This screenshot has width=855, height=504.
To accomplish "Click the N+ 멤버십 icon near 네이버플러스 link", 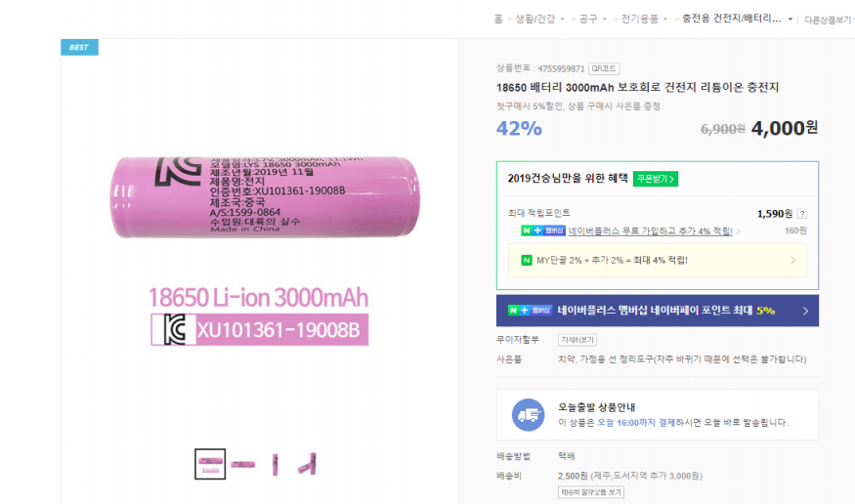I will pos(543,231).
